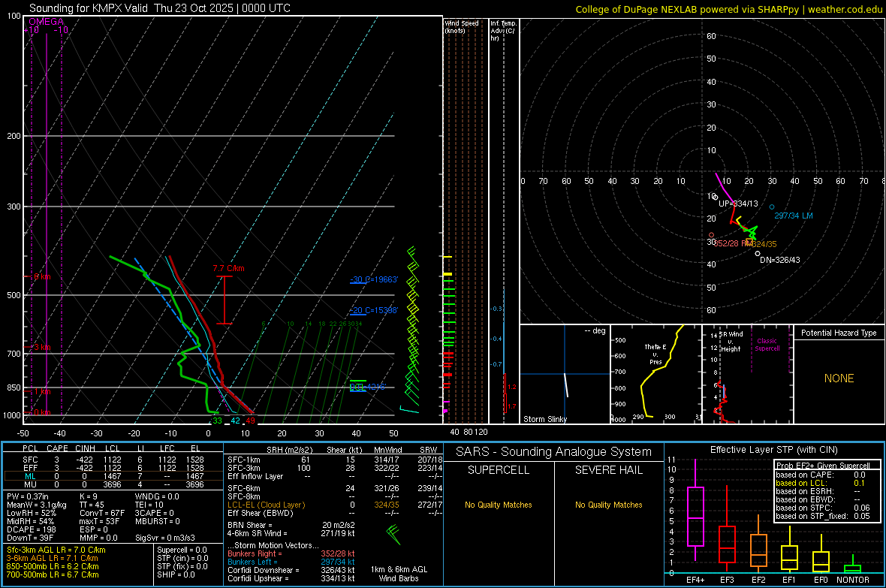Click the Storm Slinky label
Screen dimensions: 886x588
coord(544,419)
